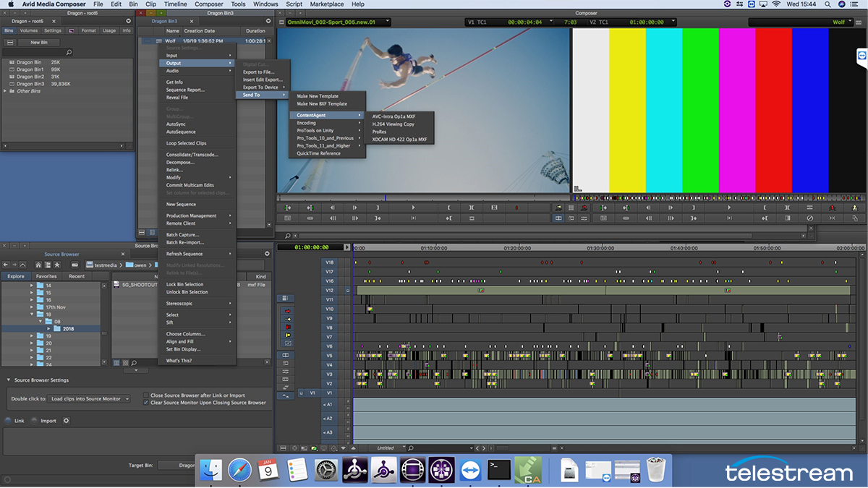The image size is (868, 488).
Task: Open the 'Load clips into Source Monitor' dropdown
Action: click(x=90, y=399)
